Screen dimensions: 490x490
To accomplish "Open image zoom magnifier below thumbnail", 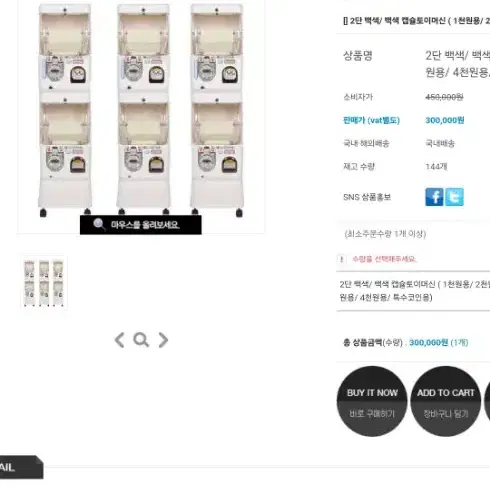I will [141, 340].
